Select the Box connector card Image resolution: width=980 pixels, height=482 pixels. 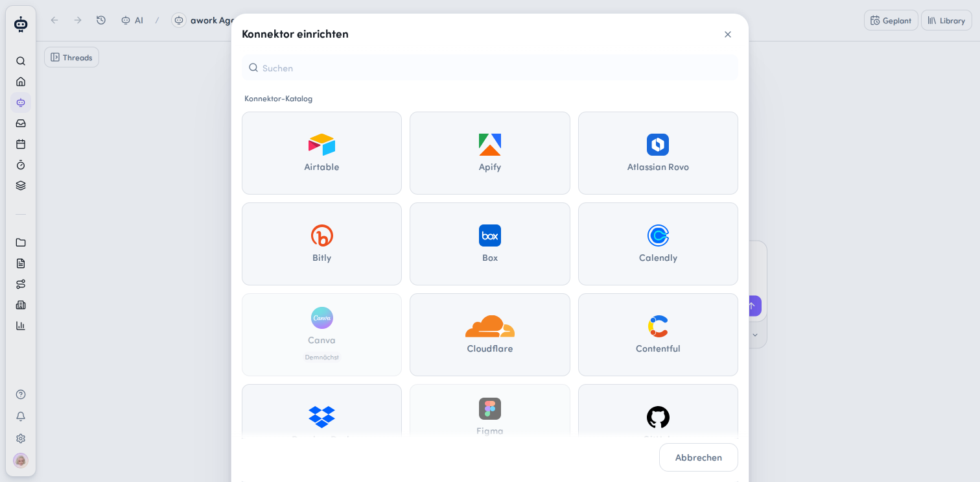click(x=490, y=244)
